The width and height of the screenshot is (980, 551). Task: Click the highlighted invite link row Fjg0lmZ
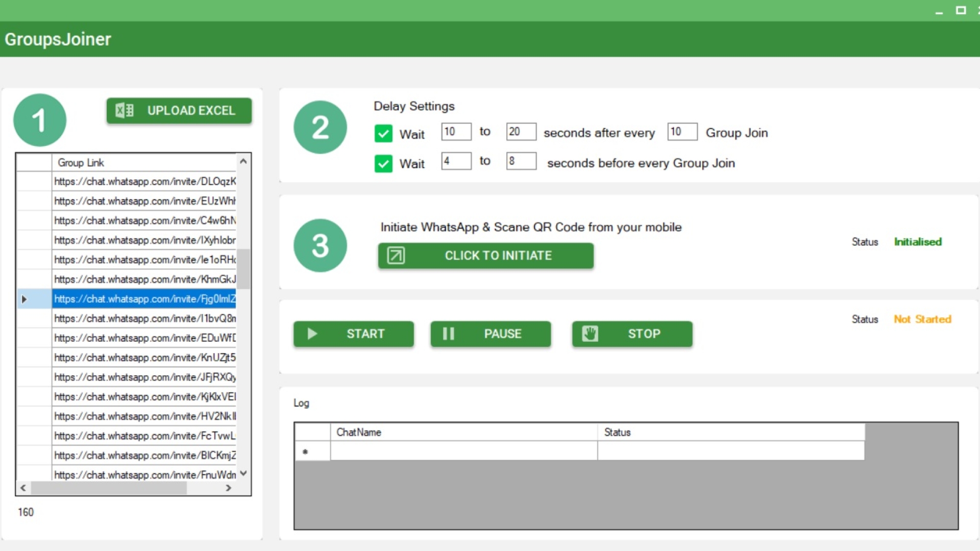[144, 299]
